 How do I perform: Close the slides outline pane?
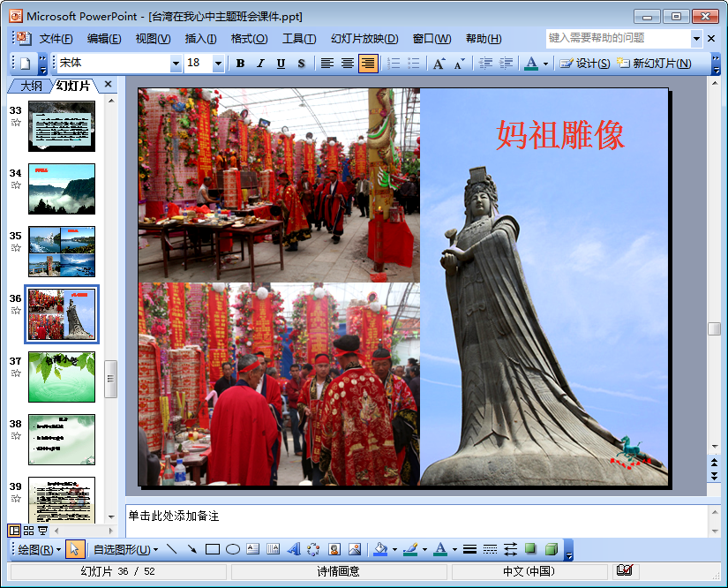tap(109, 84)
